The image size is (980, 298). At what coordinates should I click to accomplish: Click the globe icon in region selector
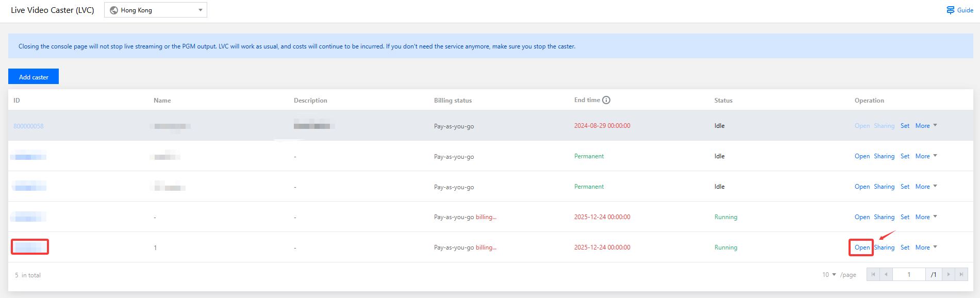(114, 10)
